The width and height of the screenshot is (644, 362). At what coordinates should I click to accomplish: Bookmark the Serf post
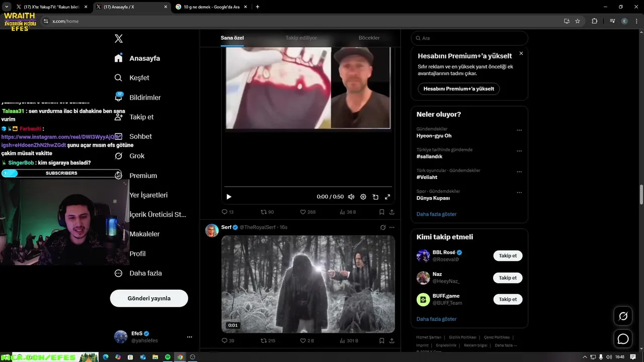click(382, 341)
